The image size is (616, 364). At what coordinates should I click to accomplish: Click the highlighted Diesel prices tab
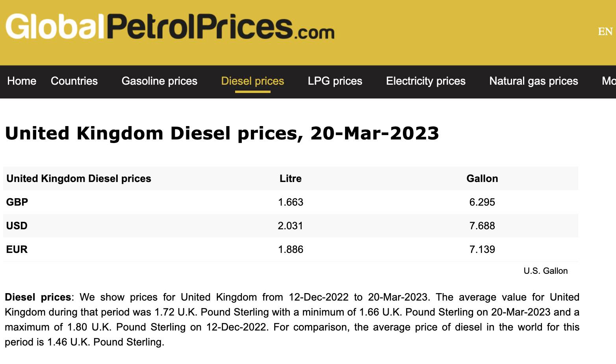[252, 81]
